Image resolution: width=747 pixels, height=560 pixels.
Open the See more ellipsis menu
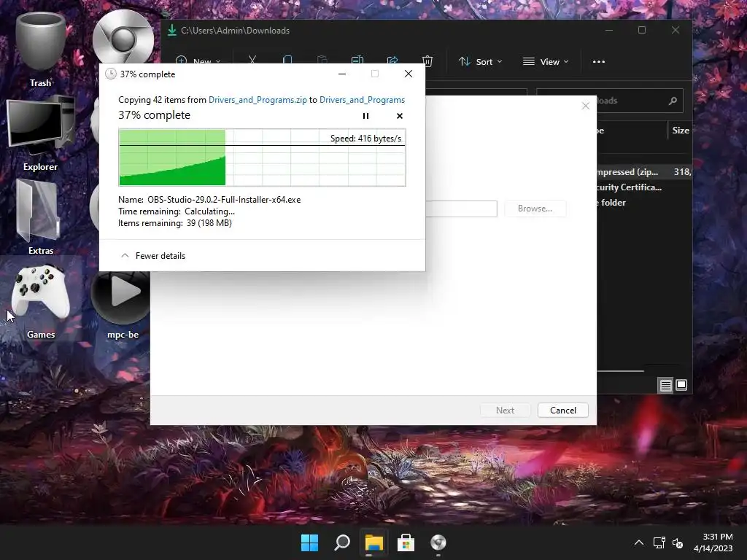point(599,62)
